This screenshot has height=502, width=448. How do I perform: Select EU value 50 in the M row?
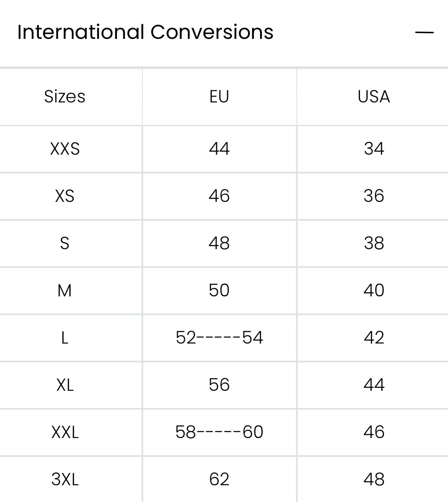[219, 290]
